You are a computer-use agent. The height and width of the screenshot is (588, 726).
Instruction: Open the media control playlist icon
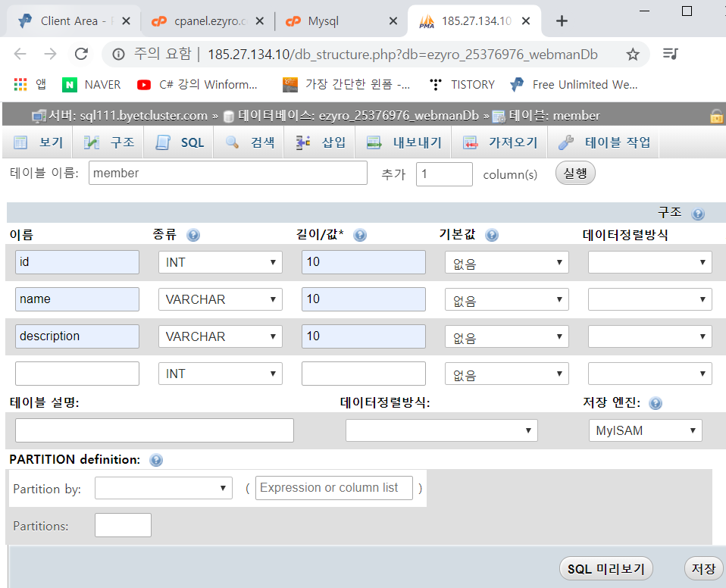[670, 54]
